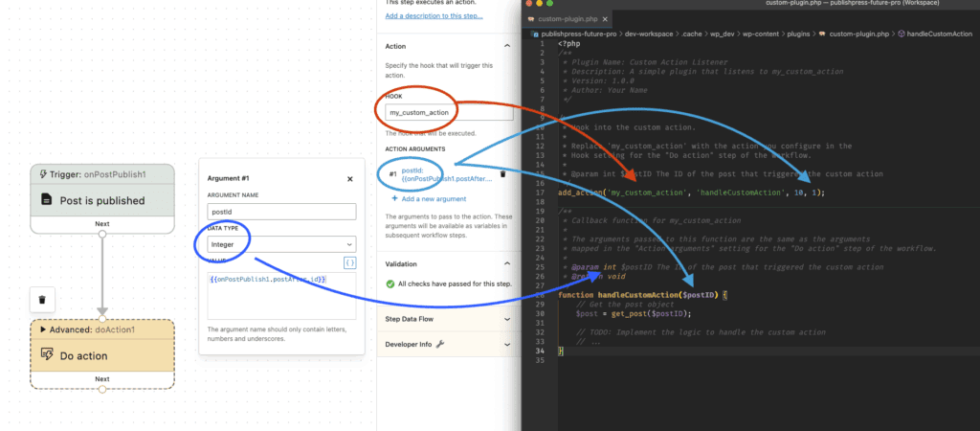Viewport: 980px width, 431px height.
Task: Expand the Developer Info section
Action: coord(506,344)
